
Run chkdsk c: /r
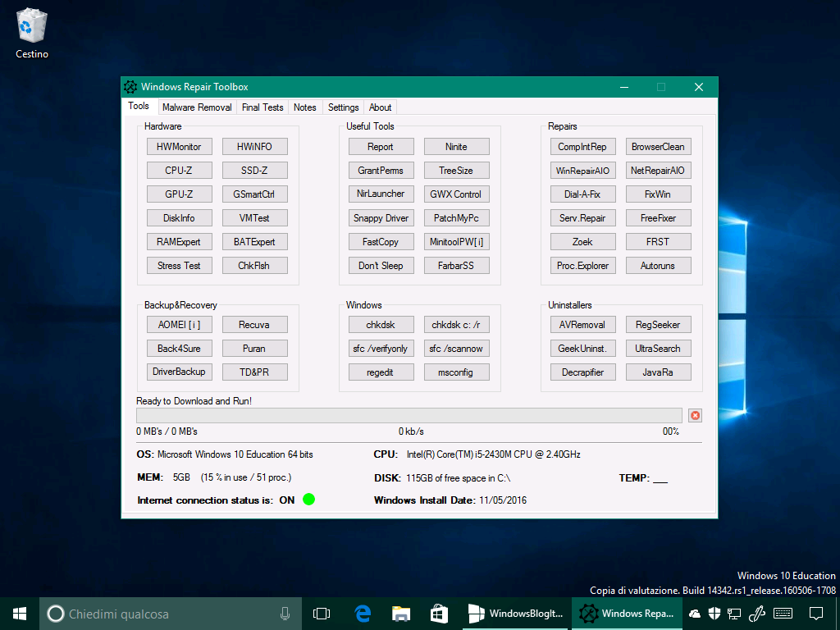[456, 325]
